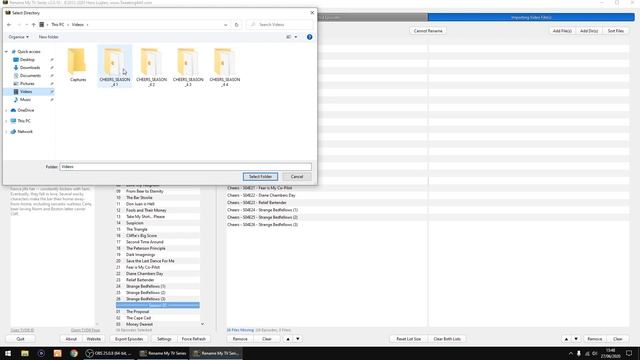Select episode 21 Fear is My Co-Pilot
The width and height of the screenshot is (640, 360).
[158, 267]
